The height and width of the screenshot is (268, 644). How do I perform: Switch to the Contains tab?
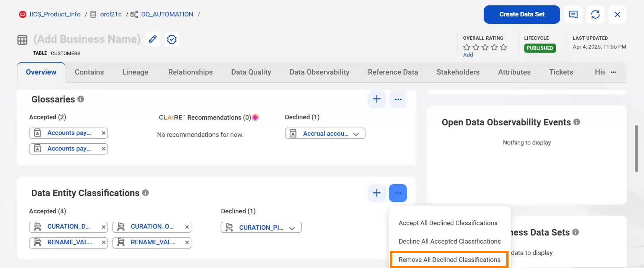coord(89,72)
